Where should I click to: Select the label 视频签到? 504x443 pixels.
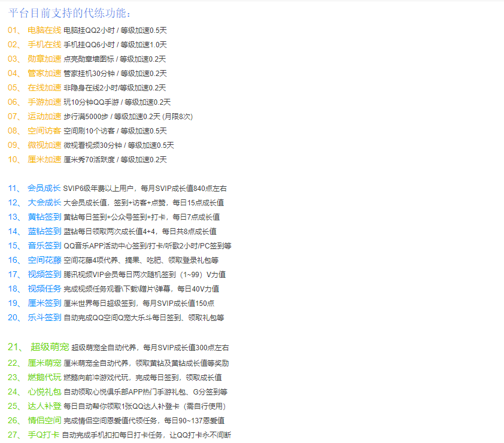[44, 274]
